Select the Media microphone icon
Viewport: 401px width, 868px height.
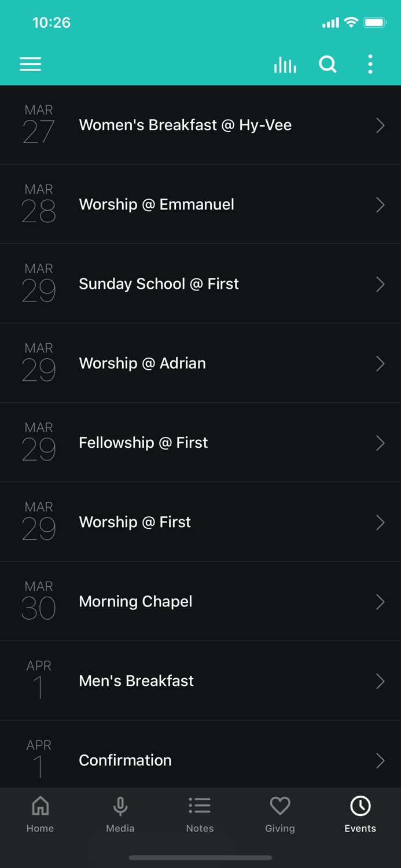coord(120,804)
